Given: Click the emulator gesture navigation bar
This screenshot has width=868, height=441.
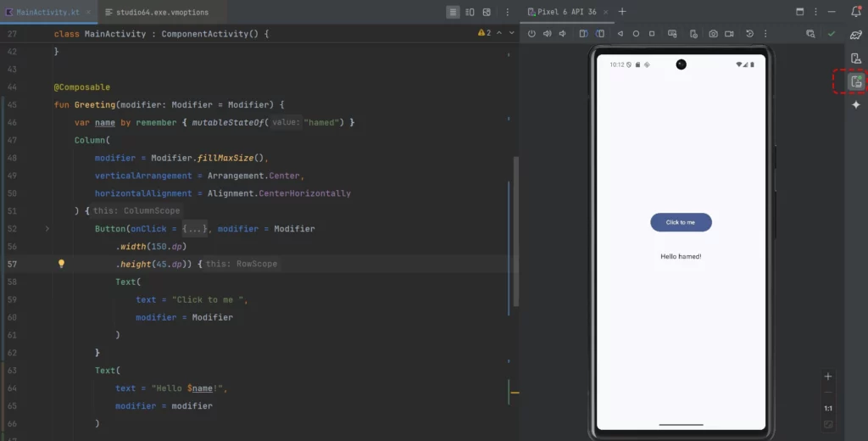Looking at the screenshot, I should pyautogui.click(x=681, y=425).
